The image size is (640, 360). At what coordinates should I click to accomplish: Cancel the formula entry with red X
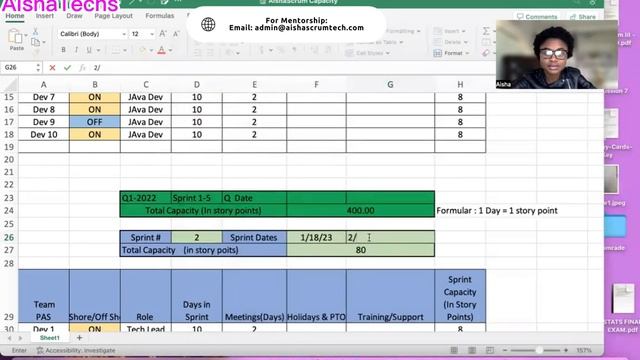tap(52, 68)
